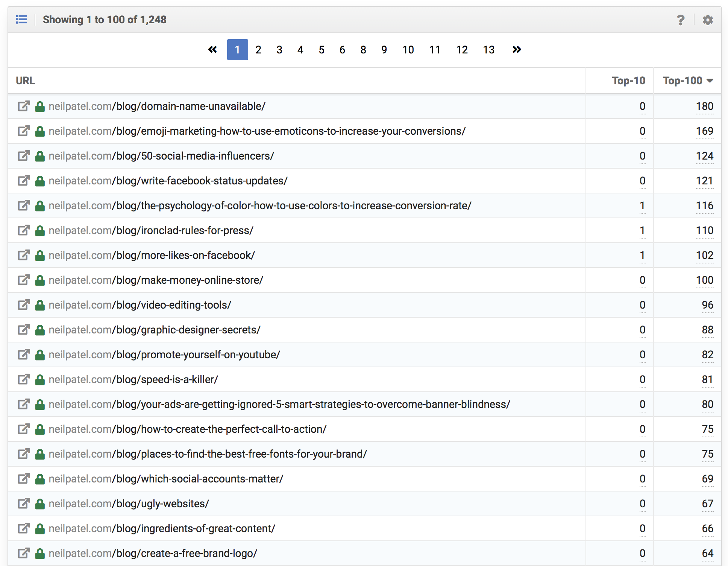Viewport: 728px width, 566px height.
Task: Go to page 2
Action: pos(258,50)
